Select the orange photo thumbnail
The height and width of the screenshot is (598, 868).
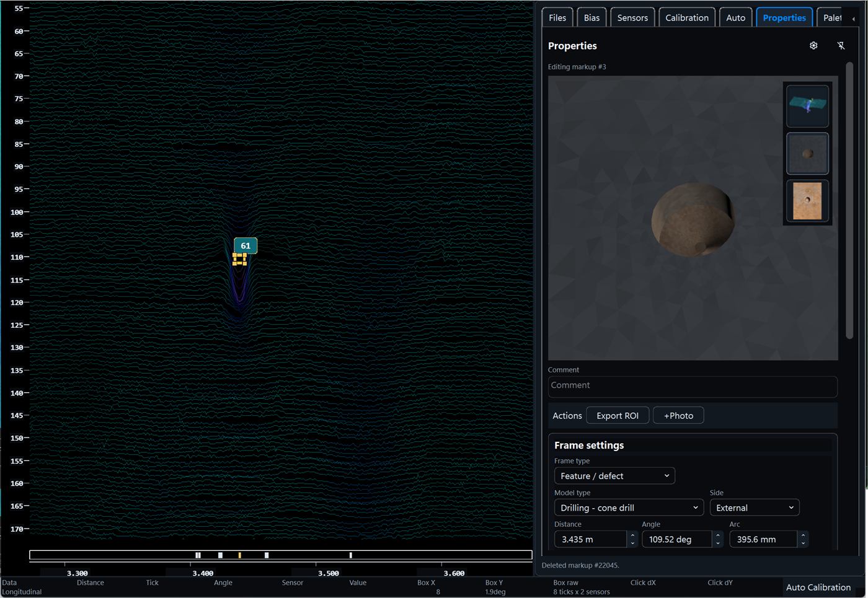point(807,200)
